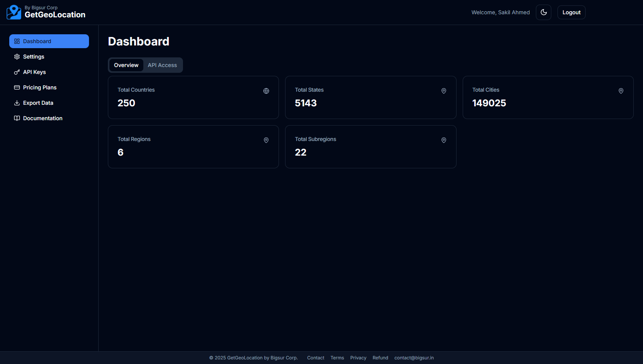Open the Privacy footer link
This screenshot has width=643, height=364.
pos(358,358)
